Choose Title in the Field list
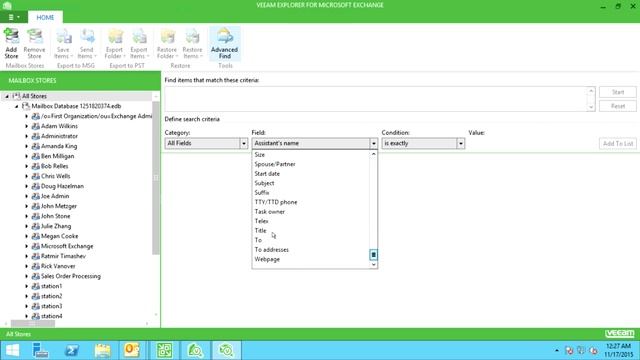Screen dimensions: 640x360 click(260, 231)
